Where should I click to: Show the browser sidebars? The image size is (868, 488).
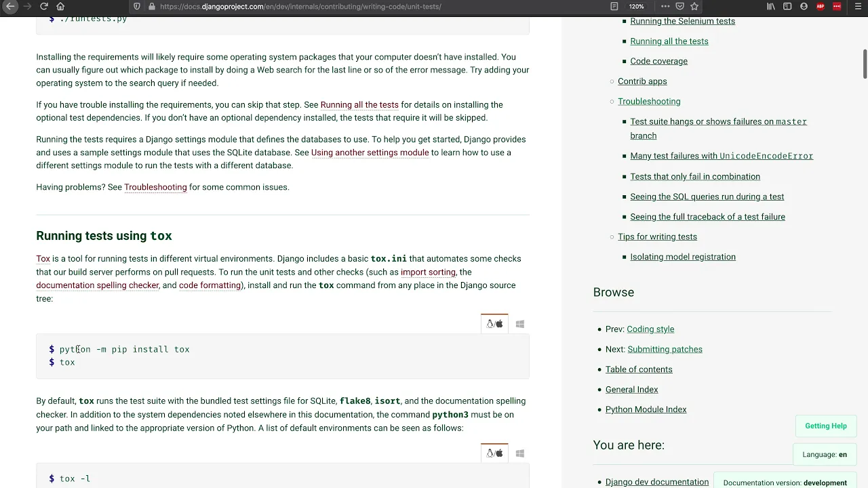(x=787, y=6)
